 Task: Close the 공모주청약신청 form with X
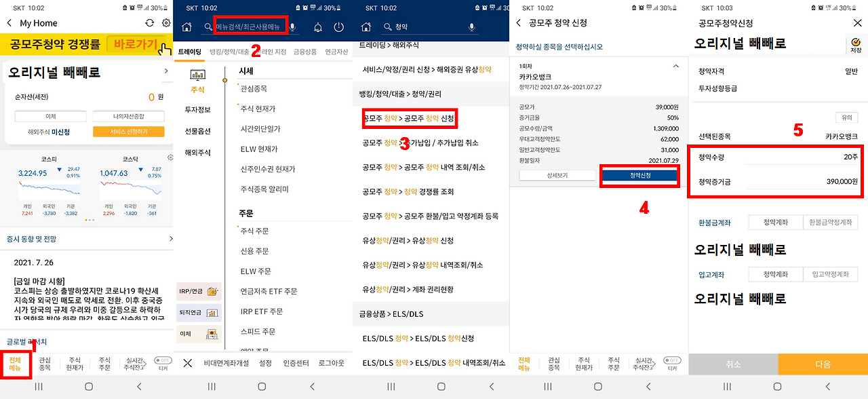857,23
